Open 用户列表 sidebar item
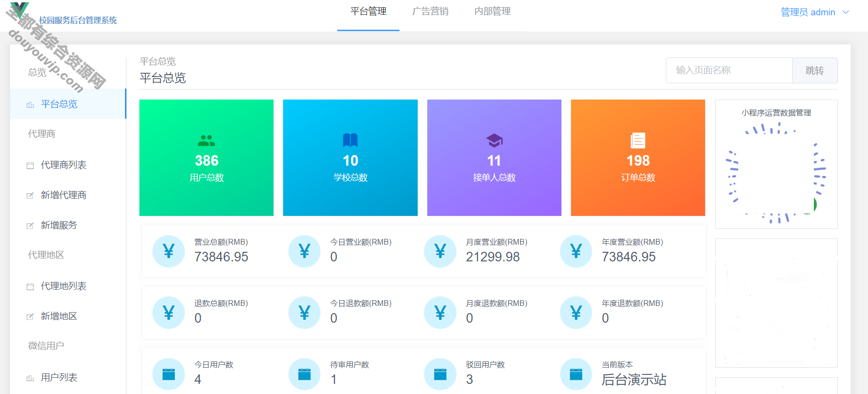Screen dimensions: 868x394 68,377
